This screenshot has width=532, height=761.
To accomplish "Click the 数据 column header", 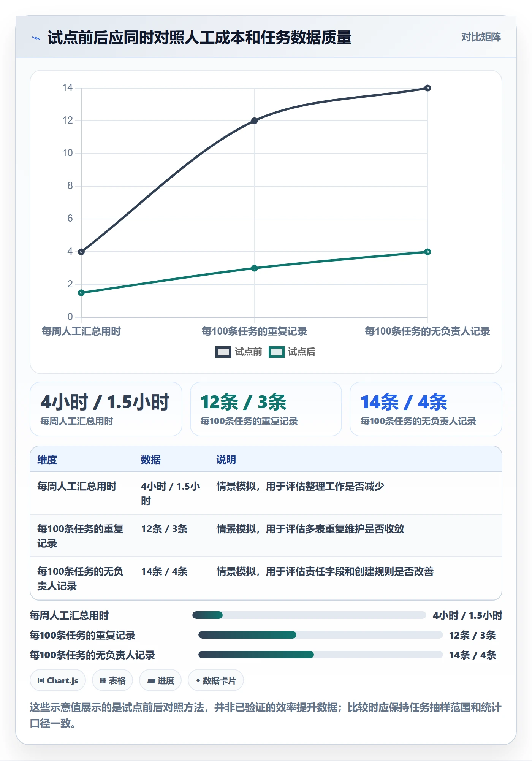I will [151, 460].
